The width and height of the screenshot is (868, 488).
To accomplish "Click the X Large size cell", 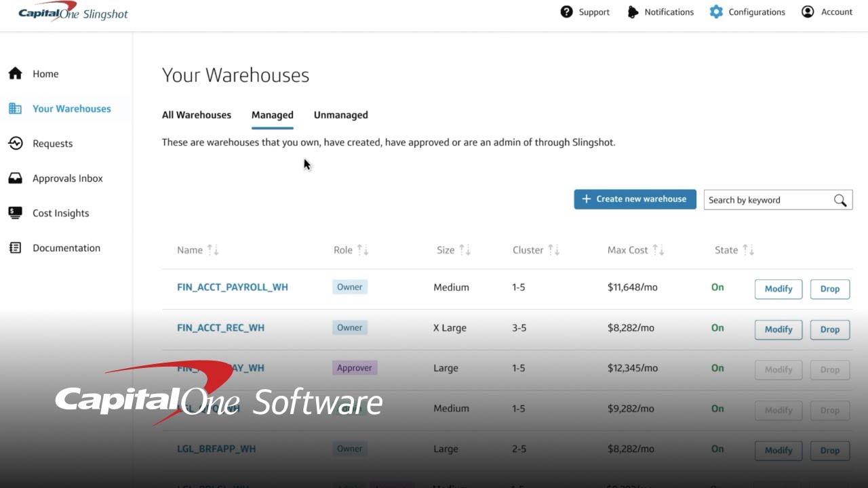I will tap(450, 328).
